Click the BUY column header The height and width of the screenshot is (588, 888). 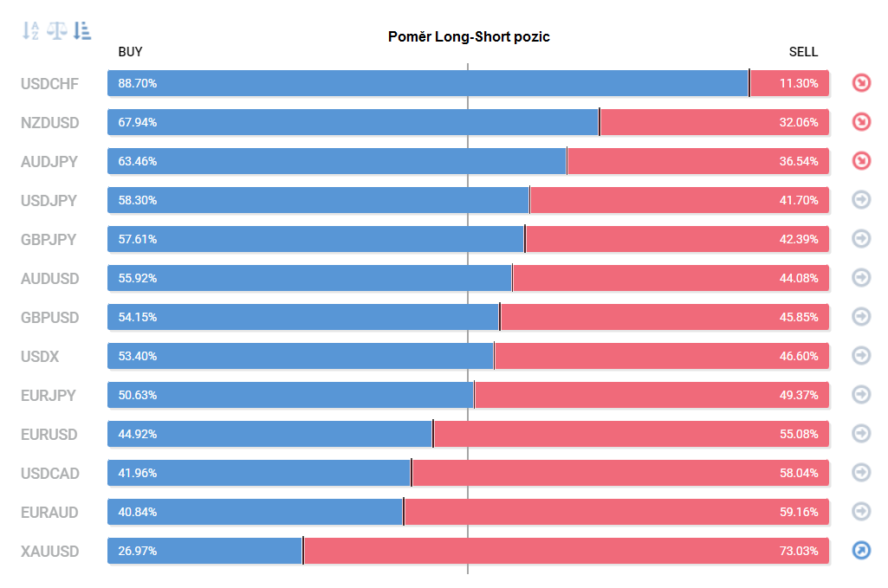pos(130,52)
